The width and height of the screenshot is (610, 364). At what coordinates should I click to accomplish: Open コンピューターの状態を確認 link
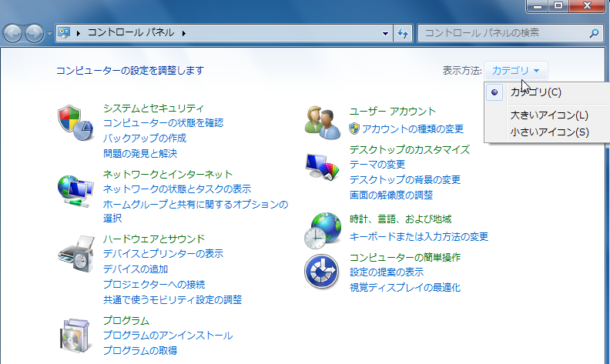(x=163, y=123)
